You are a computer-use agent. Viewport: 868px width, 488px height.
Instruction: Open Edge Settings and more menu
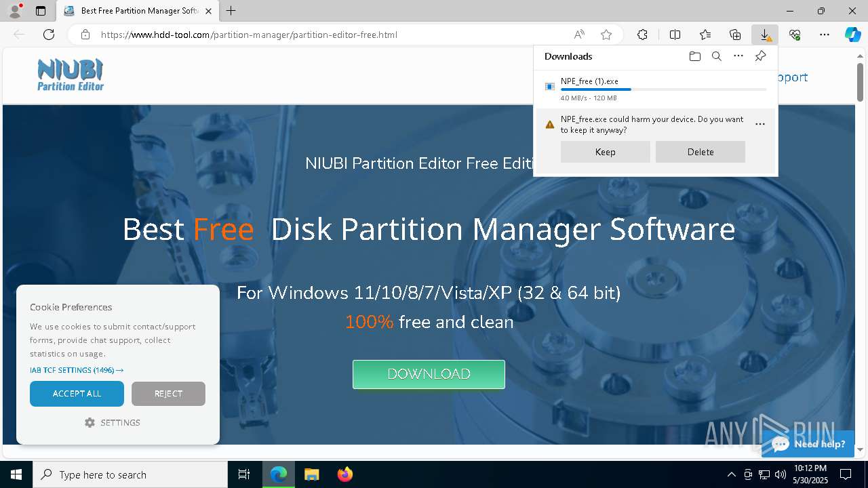pyautogui.click(x=825, y=35)
